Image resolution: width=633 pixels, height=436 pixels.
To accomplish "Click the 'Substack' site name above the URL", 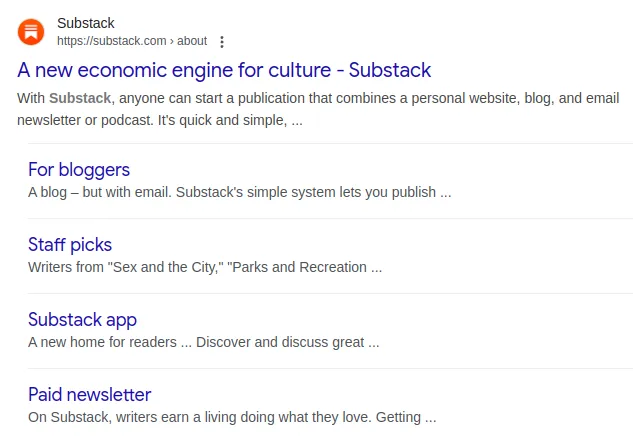I will pyautogui.click(x=86, y=23).
